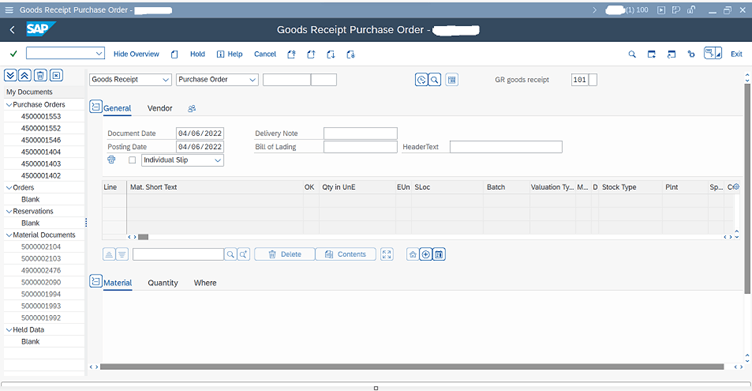The image size is (752, 391).
Task: Click the bottom horizontal scrollbar
Action: pos(411,367)
